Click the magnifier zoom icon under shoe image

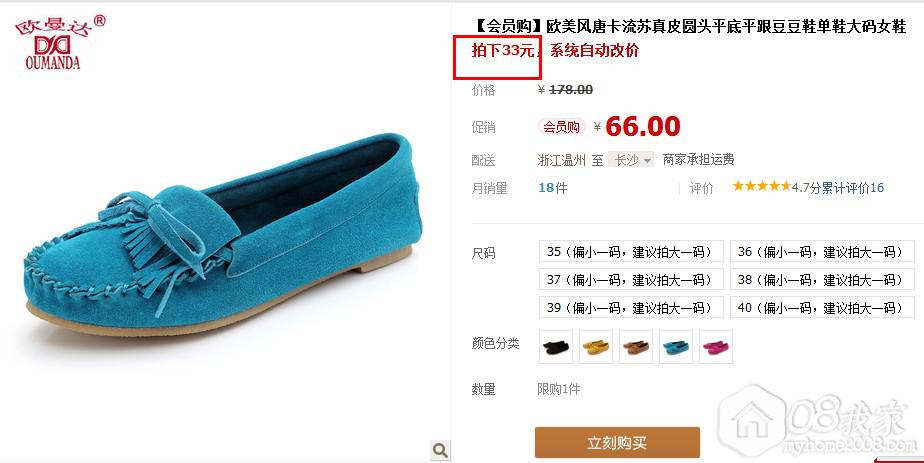coord(440,451)
